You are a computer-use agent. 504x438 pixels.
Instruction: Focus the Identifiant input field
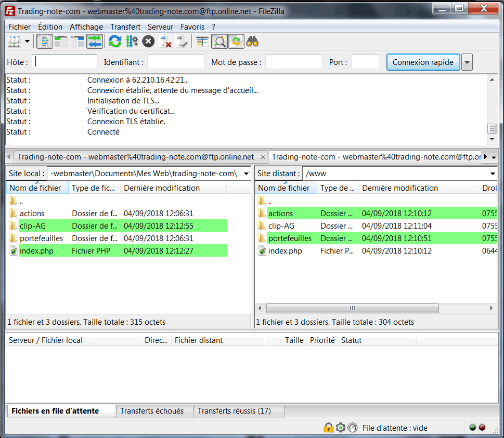click(176, 62)
